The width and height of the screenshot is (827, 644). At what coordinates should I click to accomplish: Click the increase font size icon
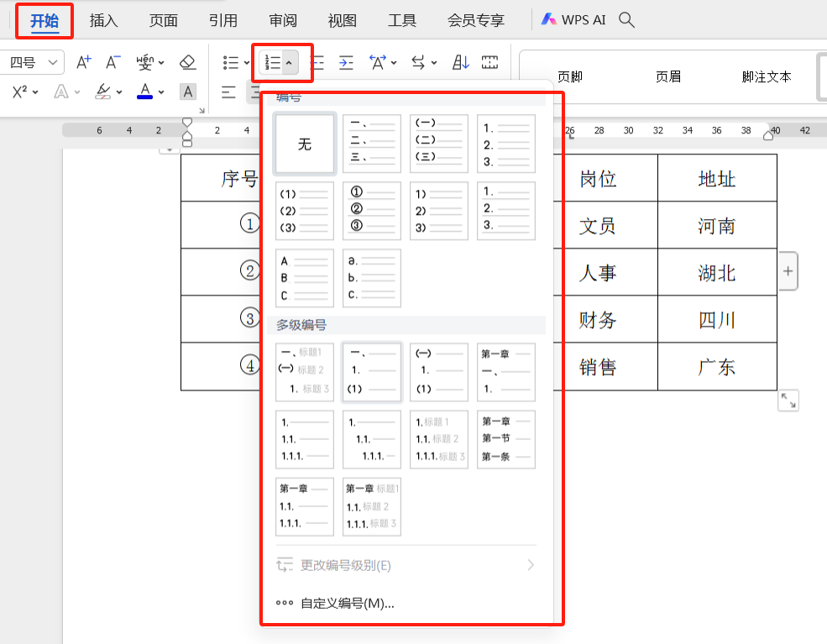click(84, 62)
